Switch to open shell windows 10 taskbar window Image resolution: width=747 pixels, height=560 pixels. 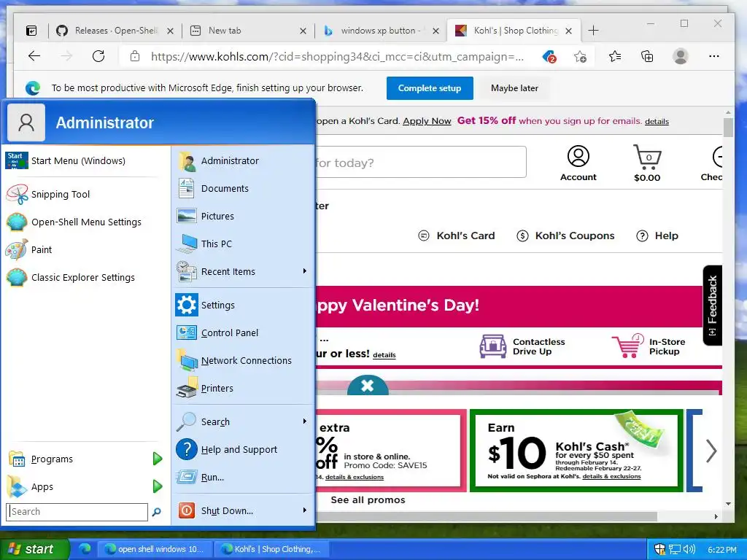coord(155,549)
